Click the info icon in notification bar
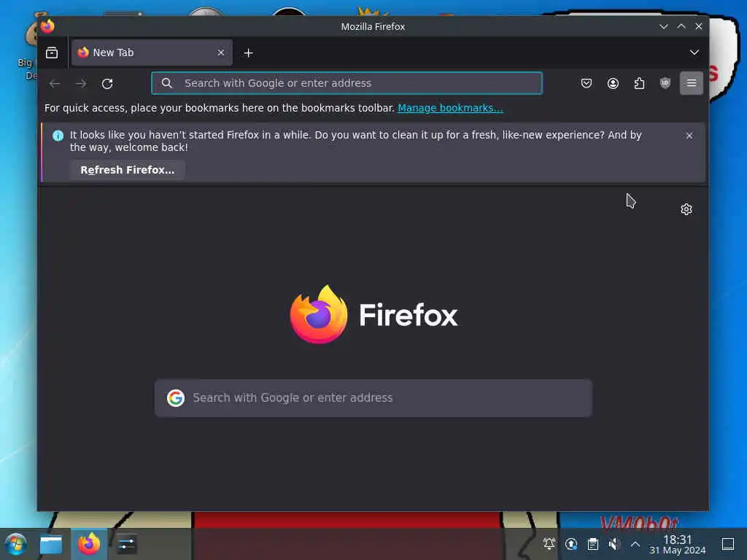 58,136
